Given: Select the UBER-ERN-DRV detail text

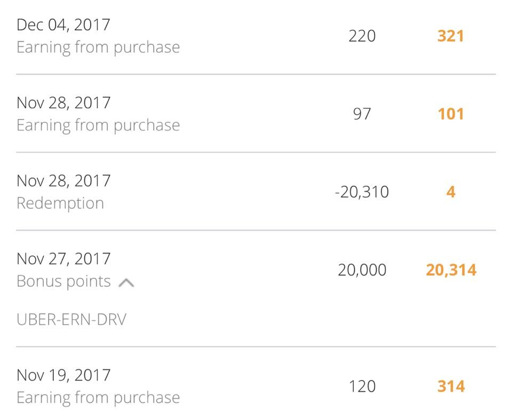Looking at the screenshot, I should pos(71,319).
